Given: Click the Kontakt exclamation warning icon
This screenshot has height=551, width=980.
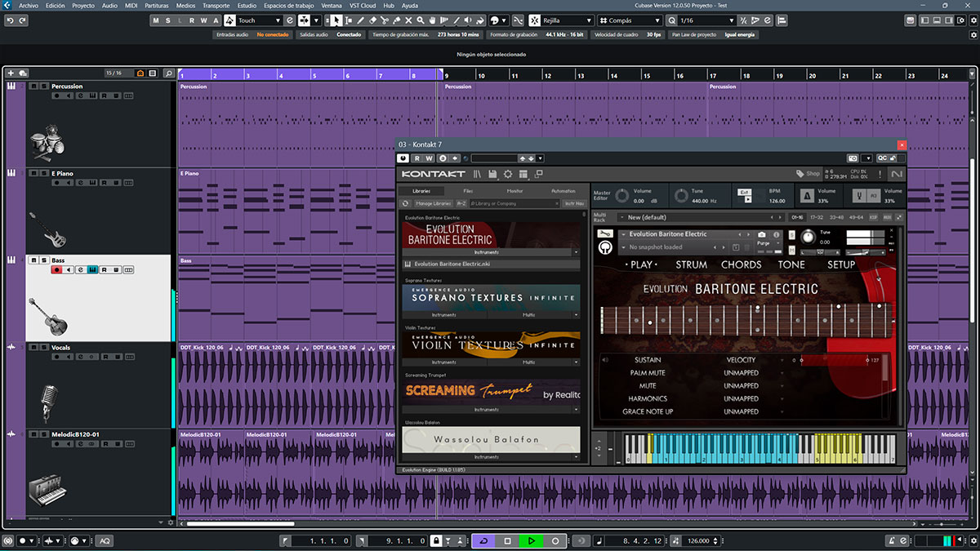Looking at the screenshot, I should coord(880,174).
